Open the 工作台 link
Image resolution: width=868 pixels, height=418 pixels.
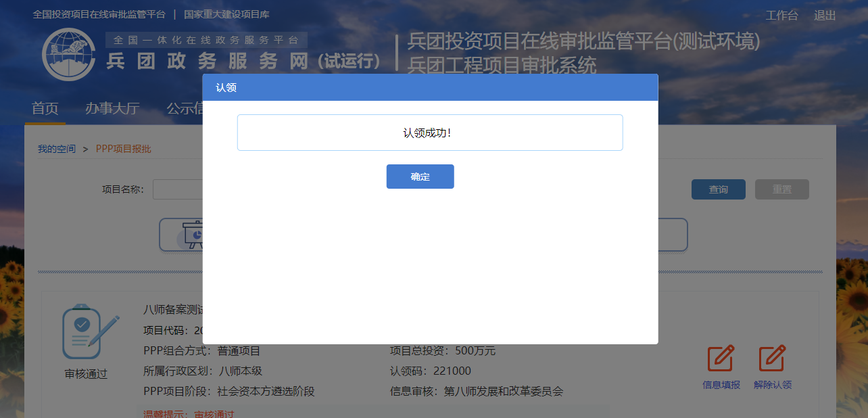tap(781, 16)
